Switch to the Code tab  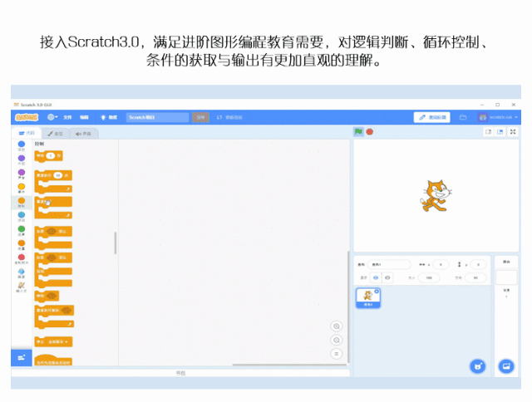coord(27,133)
